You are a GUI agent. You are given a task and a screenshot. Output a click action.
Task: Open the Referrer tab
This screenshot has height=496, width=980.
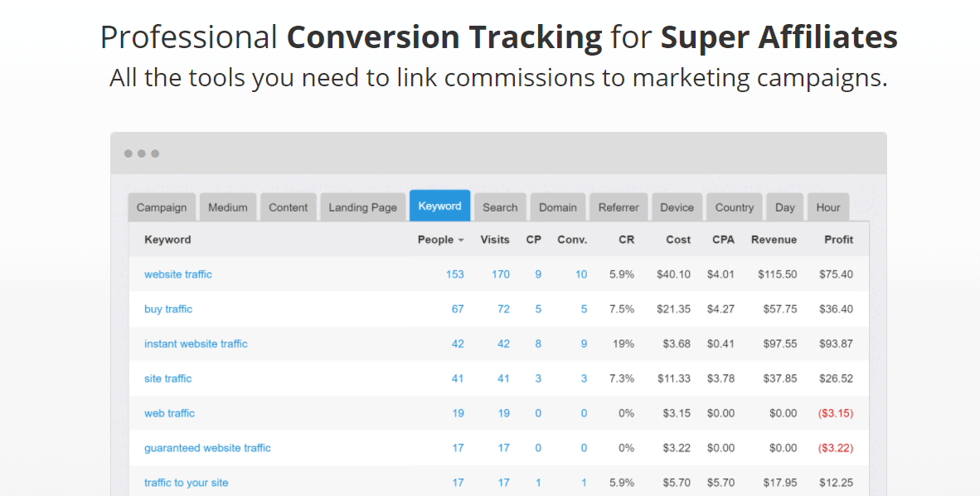[619, 207]
